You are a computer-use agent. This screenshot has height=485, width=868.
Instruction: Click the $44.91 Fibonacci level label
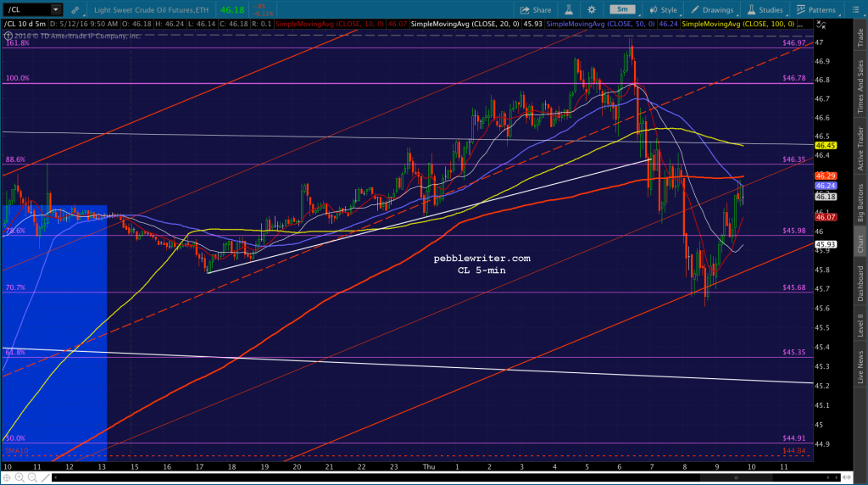[793, 438]
